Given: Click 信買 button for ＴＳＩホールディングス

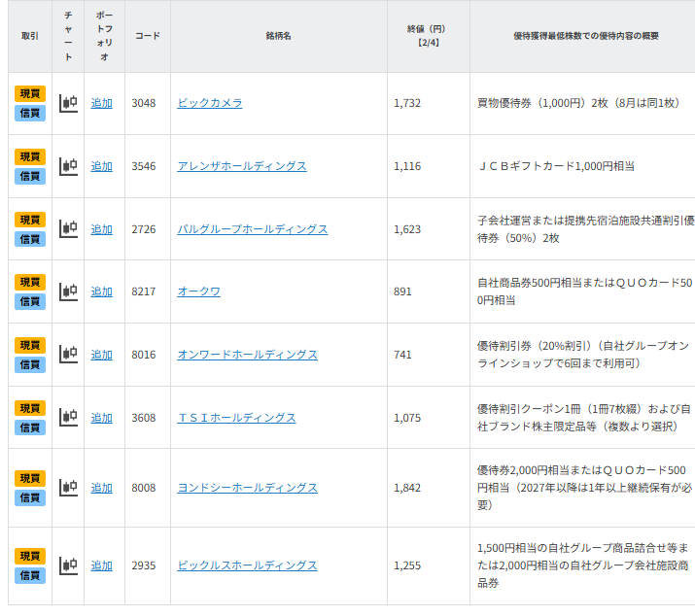Looking at the screenshot, I should [30, 428].
